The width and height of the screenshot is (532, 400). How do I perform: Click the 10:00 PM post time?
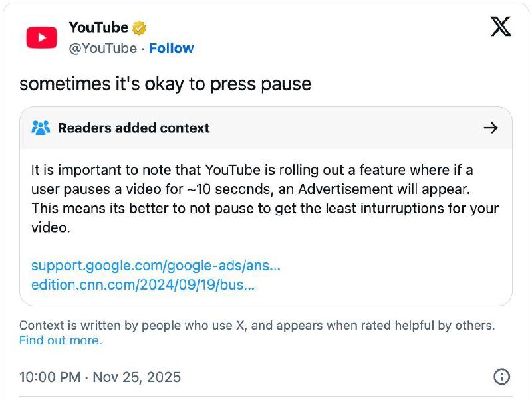[x=50, y=377]
